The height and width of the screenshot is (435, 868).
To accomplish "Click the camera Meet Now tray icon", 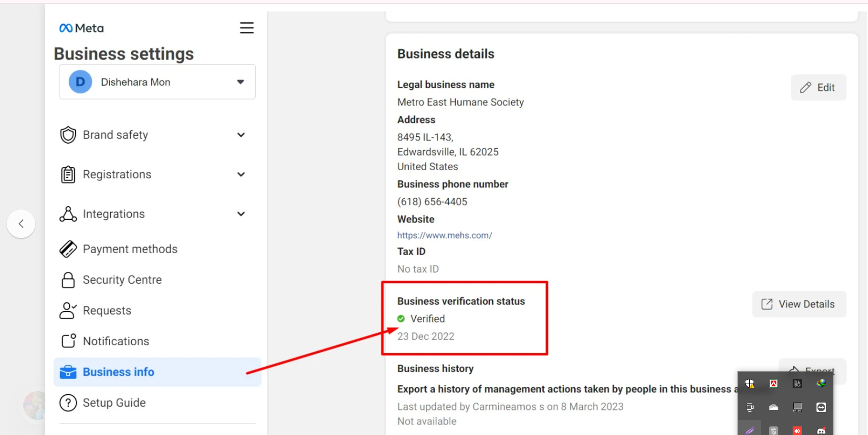I will click(x=750, y=407).
